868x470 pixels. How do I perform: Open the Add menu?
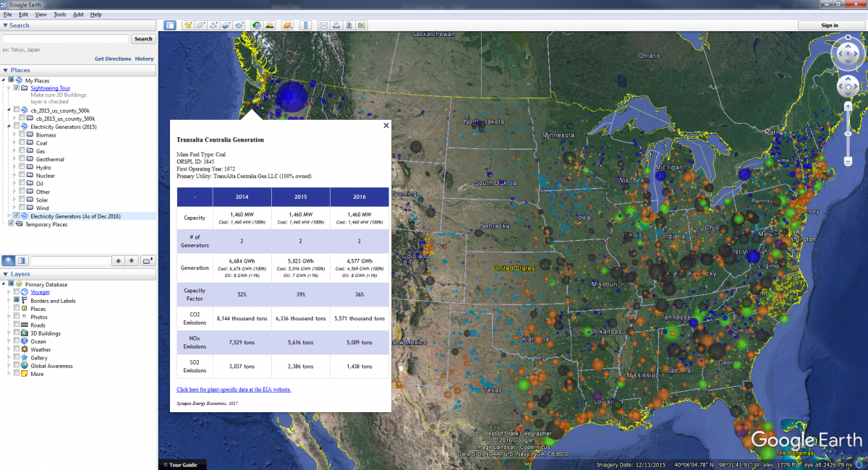(78, 14)
